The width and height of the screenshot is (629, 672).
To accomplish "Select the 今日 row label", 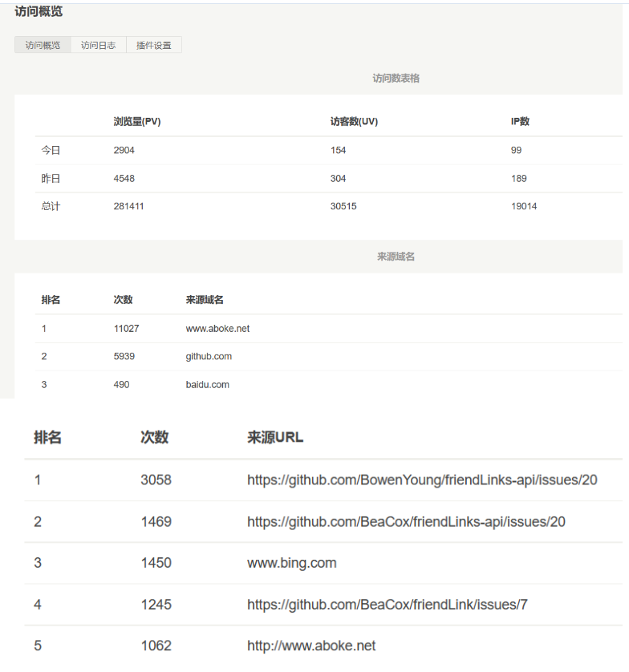I will tap(51, 150).
